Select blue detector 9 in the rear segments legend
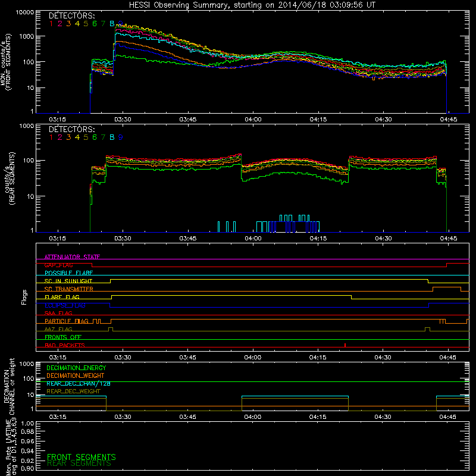This screenshot has width=476, height=476. (121, 137)
